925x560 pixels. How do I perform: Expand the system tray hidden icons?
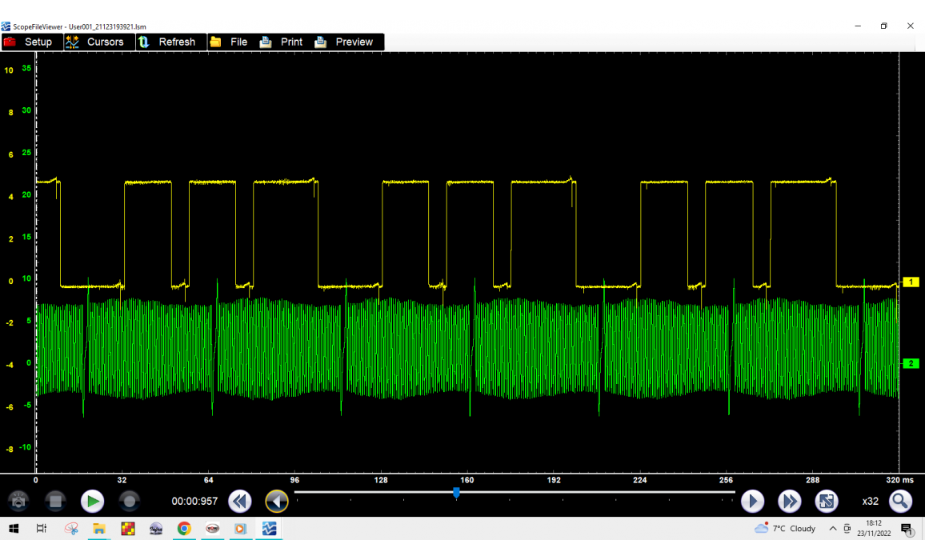(x=833, y=529)
